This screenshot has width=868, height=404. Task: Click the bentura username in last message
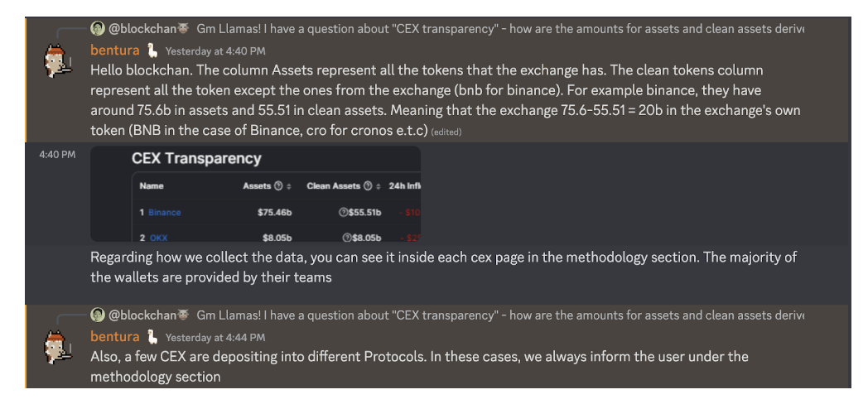(115, 337)
